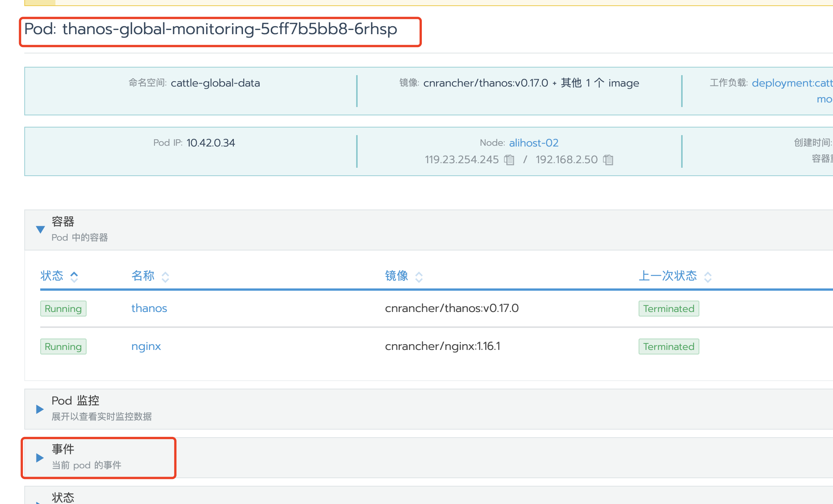
Task: Collapse the 容器 section
Action: click(40, 229)
